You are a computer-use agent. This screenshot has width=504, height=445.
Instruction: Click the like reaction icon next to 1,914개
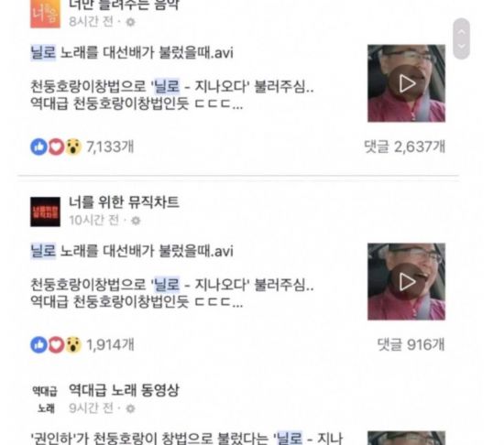pyautogui.click(x=38, y=345)
